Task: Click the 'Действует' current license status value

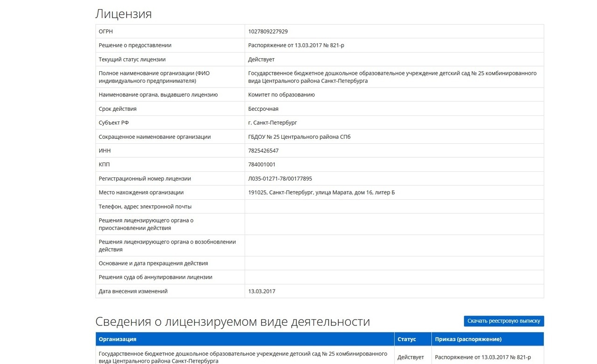Action: coord(261,59)
